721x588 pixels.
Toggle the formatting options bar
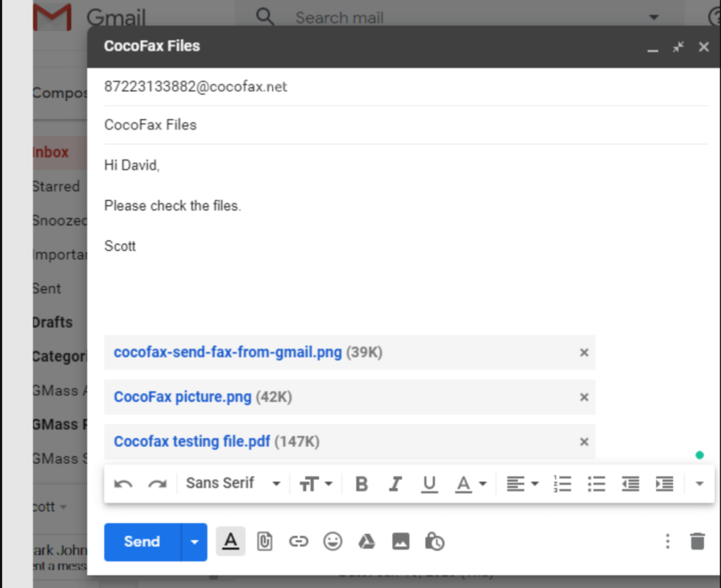[x=231, y=541]
